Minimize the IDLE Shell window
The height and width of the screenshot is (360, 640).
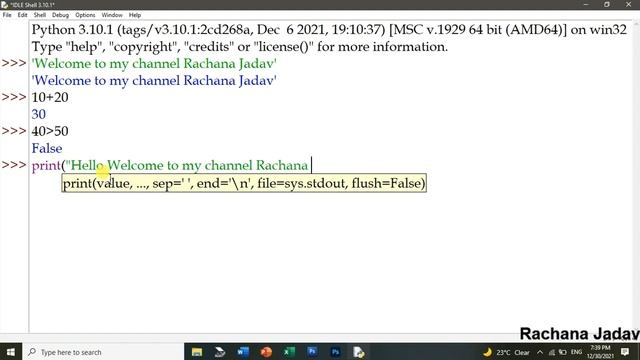pos(586,4)
